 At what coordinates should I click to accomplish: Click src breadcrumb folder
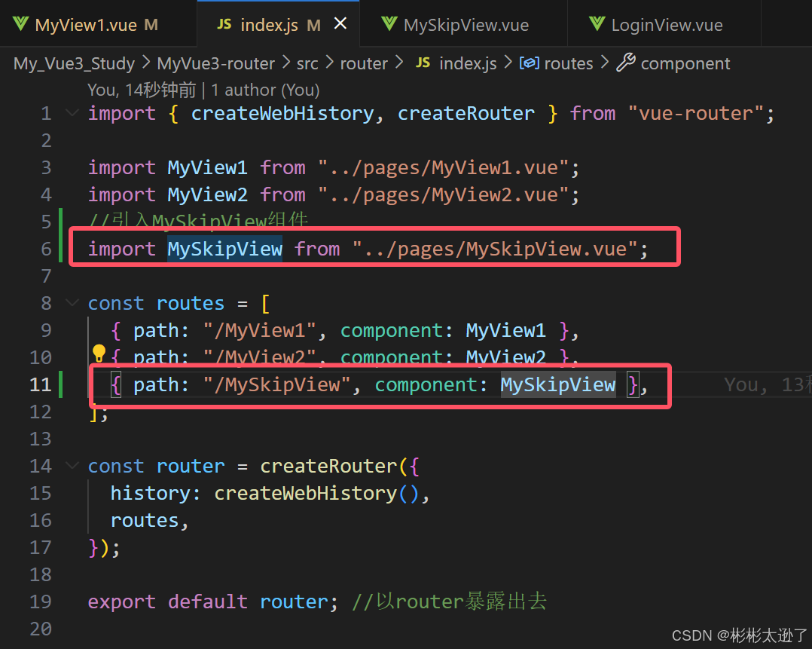tap(307, 63)
